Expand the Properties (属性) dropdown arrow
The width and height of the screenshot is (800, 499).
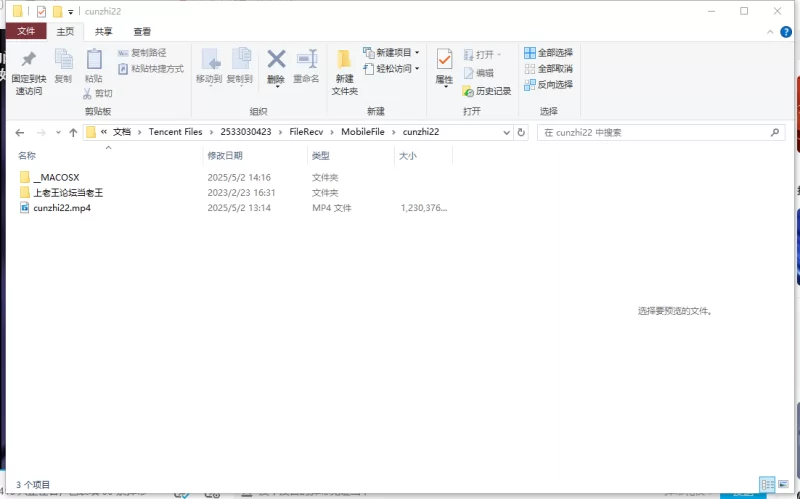(x=445, y=87)
